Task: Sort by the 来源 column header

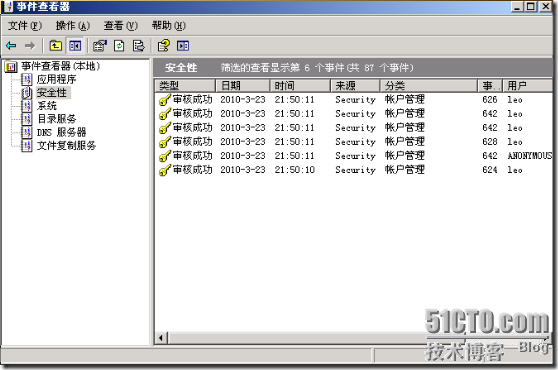Action: [x=356, y=86]
